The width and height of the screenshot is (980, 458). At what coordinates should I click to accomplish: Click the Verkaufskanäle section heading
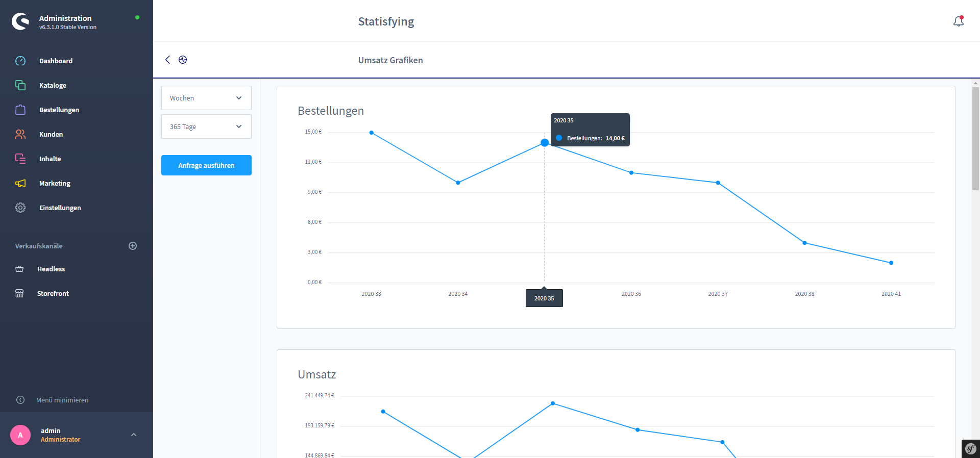tap(39, 246)
